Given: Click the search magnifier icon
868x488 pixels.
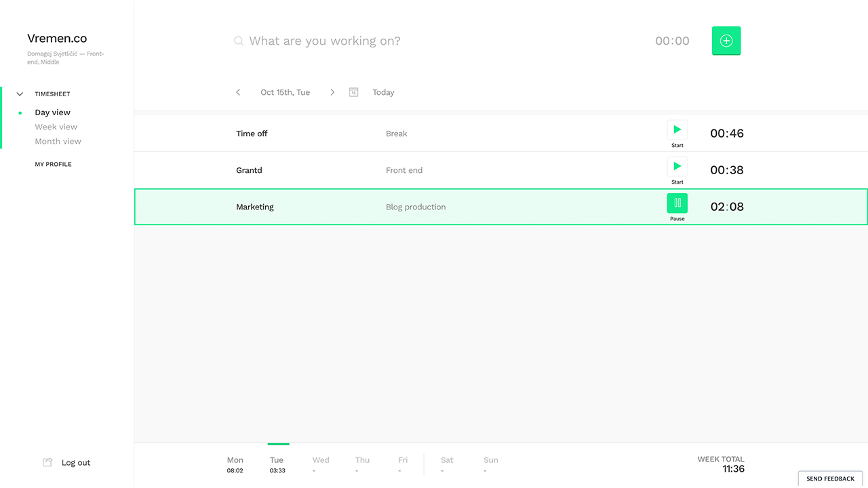Looking at the screenshot, I should pos(238,41).
